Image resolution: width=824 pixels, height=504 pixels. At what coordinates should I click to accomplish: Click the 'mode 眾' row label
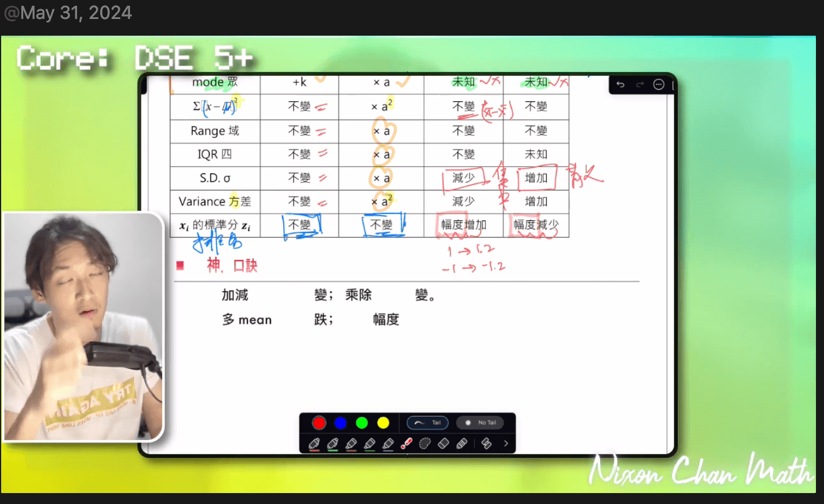pos(215,82)
